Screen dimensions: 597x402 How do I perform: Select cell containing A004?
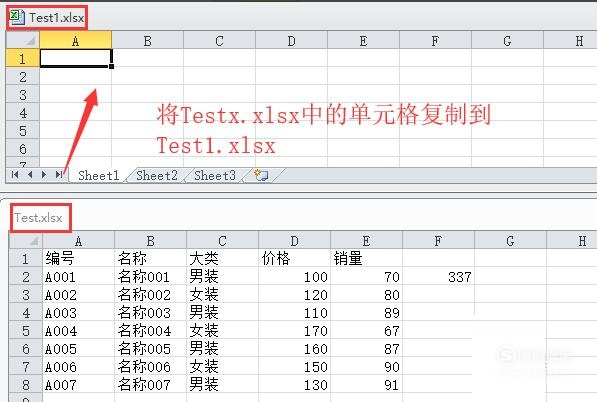pyautogui.click(x=78, y=330)
